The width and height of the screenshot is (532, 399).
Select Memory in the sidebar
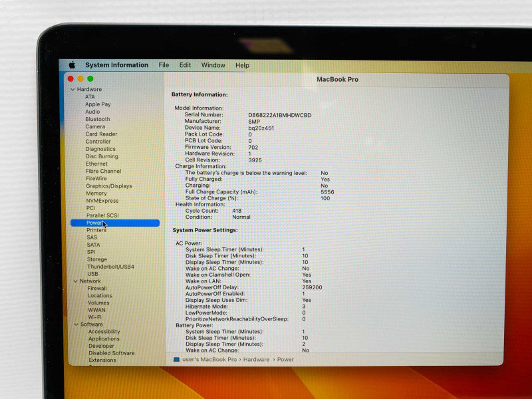[x=96, y=194]
